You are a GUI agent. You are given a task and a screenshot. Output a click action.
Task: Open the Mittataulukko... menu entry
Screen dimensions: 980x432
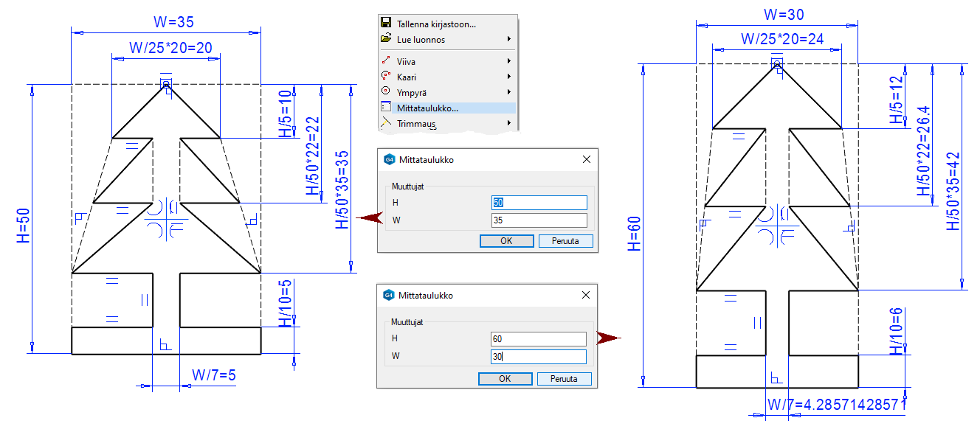click(427, 108)
